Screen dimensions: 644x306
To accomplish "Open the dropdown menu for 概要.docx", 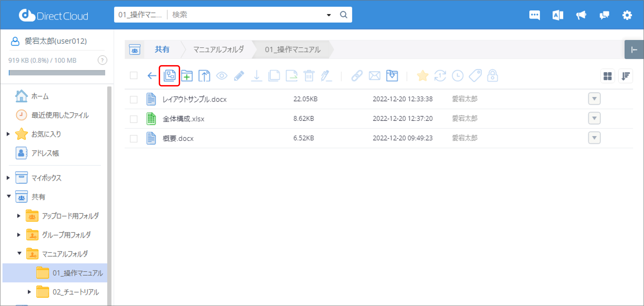I will 595,138.
